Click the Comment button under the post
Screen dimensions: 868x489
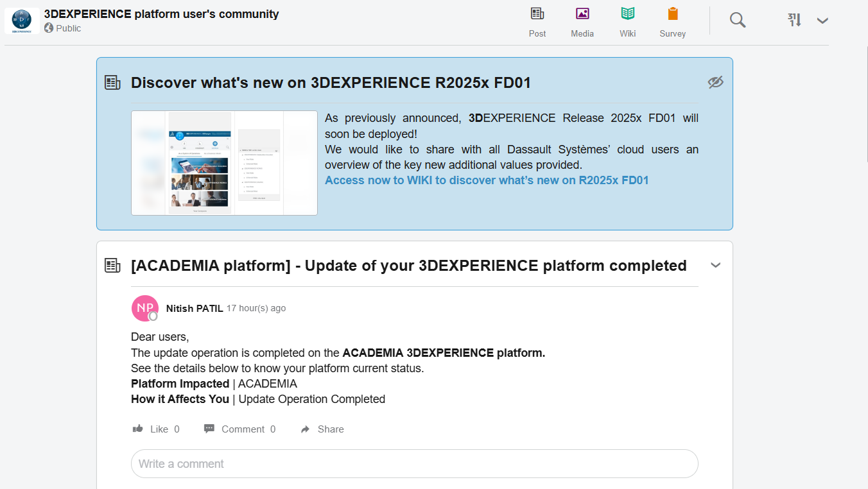coord(239,429)
